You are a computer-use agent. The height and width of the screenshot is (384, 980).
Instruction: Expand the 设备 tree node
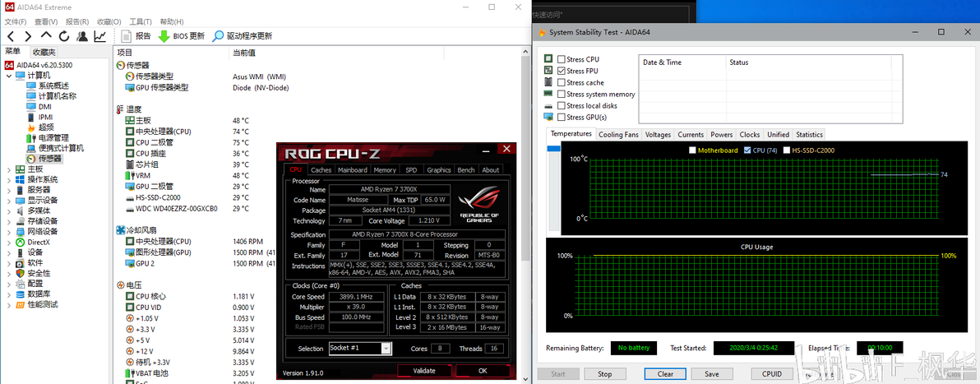point(9,252)
